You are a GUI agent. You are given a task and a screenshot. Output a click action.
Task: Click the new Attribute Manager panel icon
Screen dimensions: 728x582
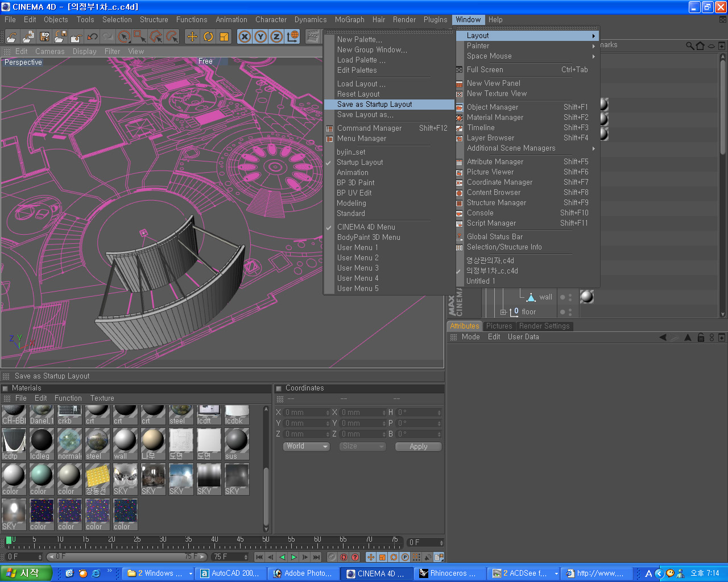point(722,337)
